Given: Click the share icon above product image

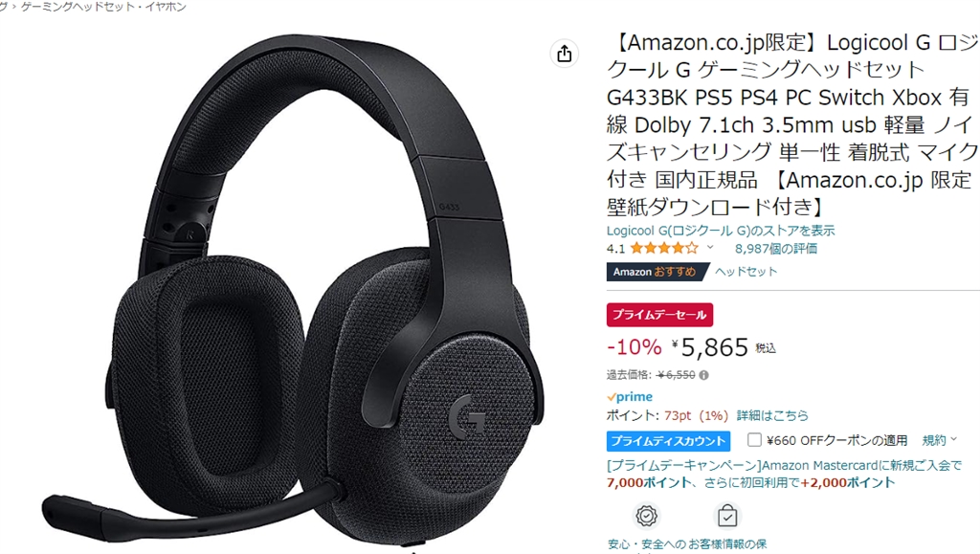Looking at the screenshot, I should coord(565,54).
